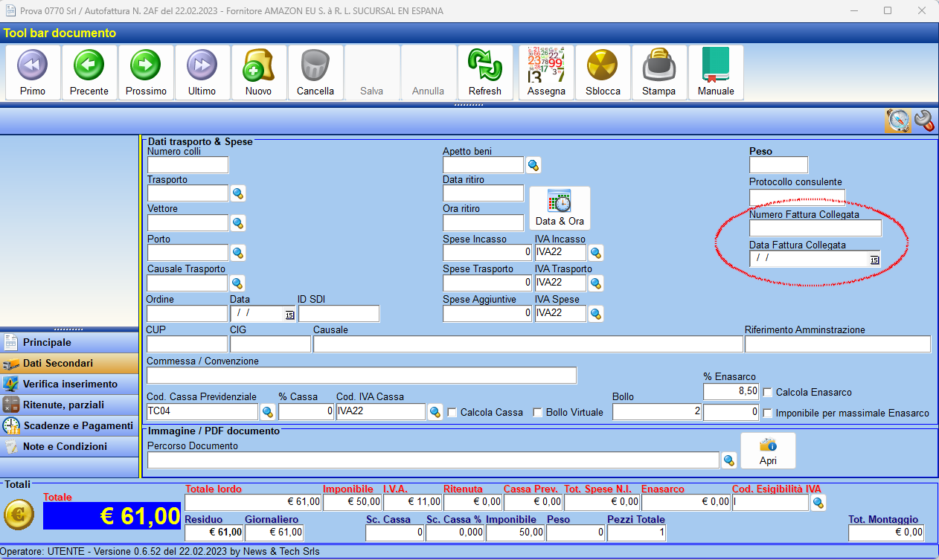The width and height of the screenshot is (939, 560).
Task: Check the Calcola Enasarco option
Action: pos(768,392)
